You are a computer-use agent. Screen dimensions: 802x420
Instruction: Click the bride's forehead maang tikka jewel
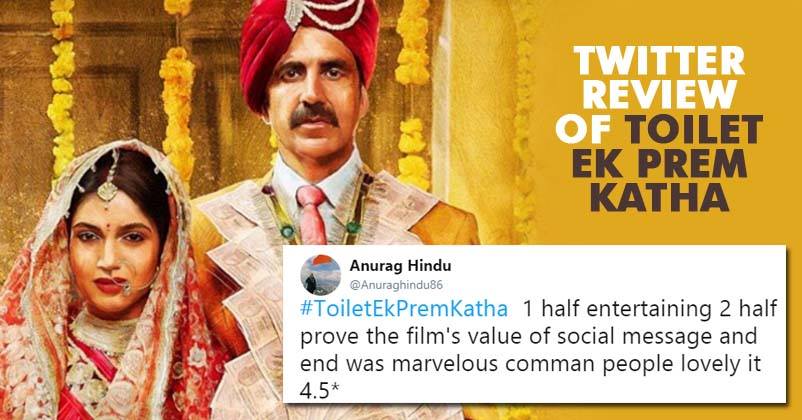pos(107,190)
